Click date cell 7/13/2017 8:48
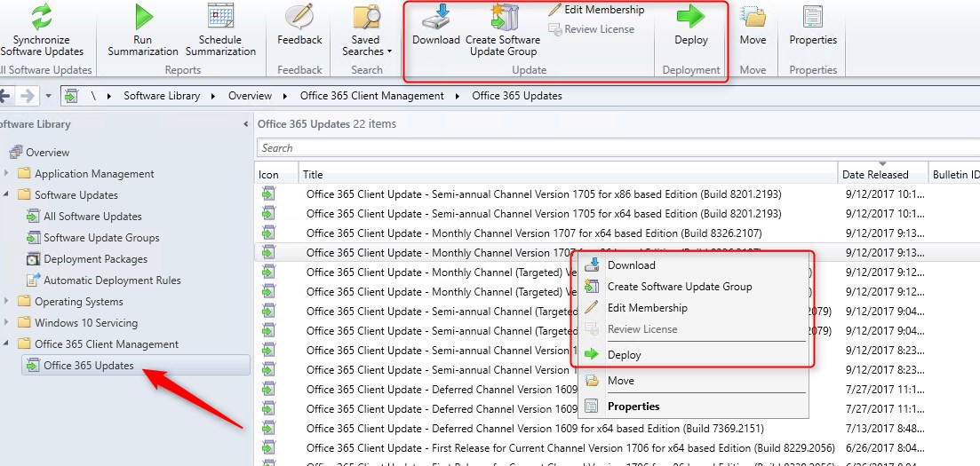The height and width of the screenshot is (466, 980). pos(884,429)
